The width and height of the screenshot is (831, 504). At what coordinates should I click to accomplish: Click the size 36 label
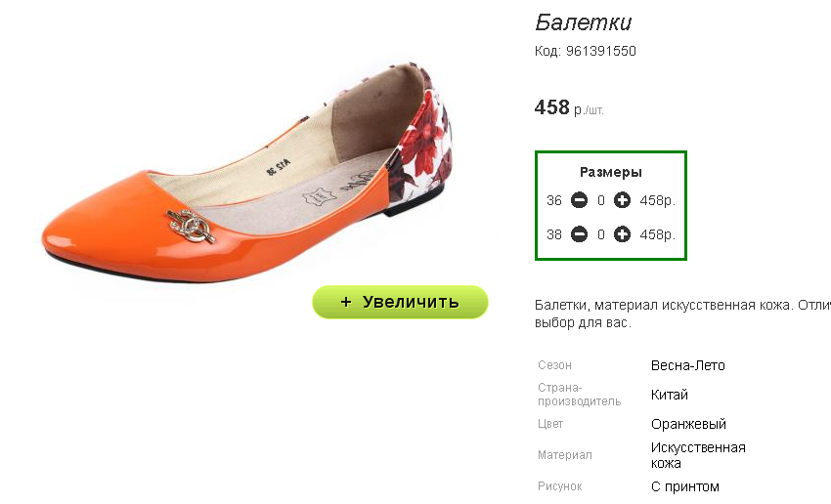pyautogui.click(x=553, y=200)
